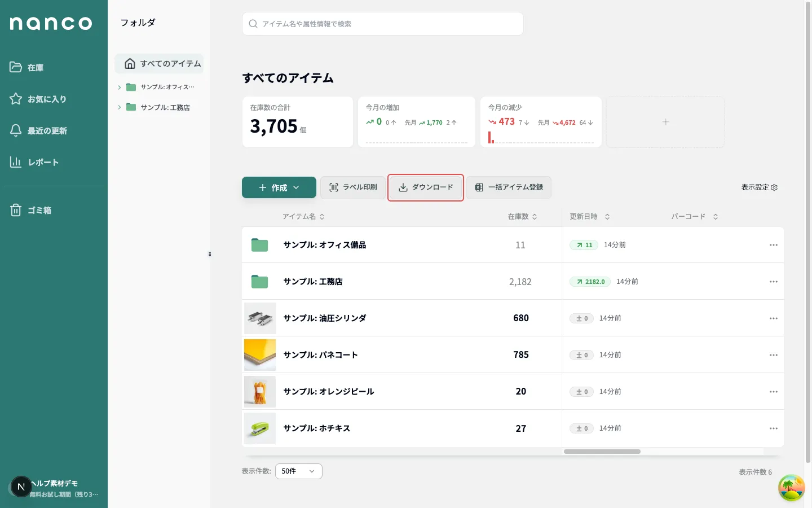
Task: Click thumbnail of 油圧シリンダ item
Action: tap(260, 318)
